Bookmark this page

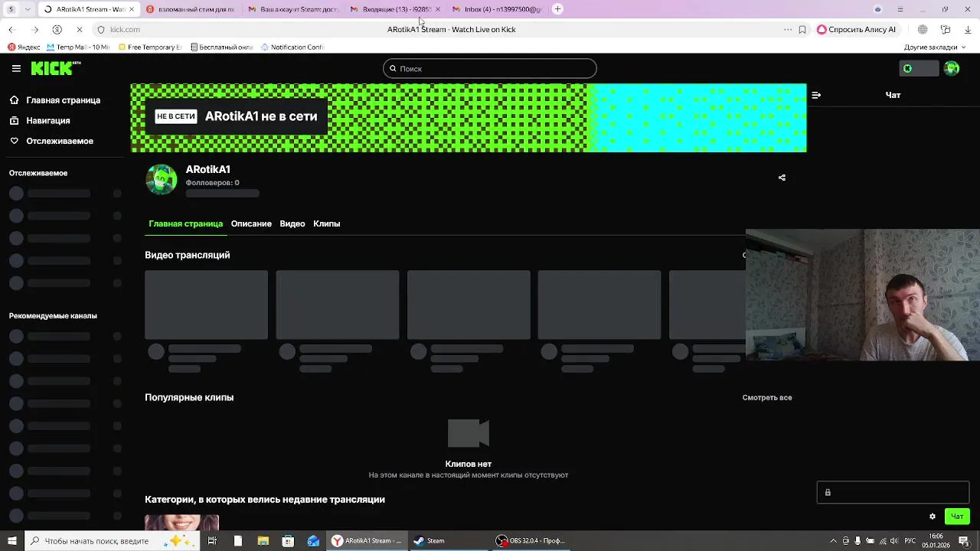coord(802,30)
